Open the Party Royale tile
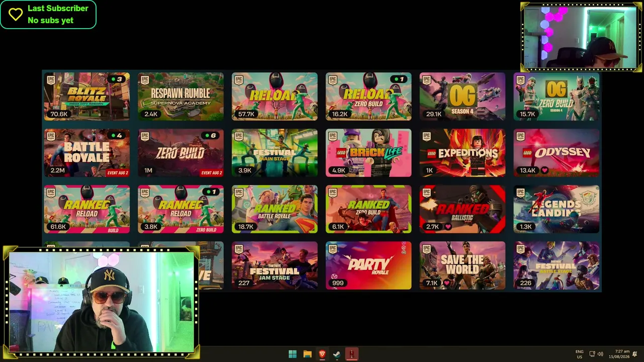The height and width of the screenshot is (362, 644). pos(368,265)
